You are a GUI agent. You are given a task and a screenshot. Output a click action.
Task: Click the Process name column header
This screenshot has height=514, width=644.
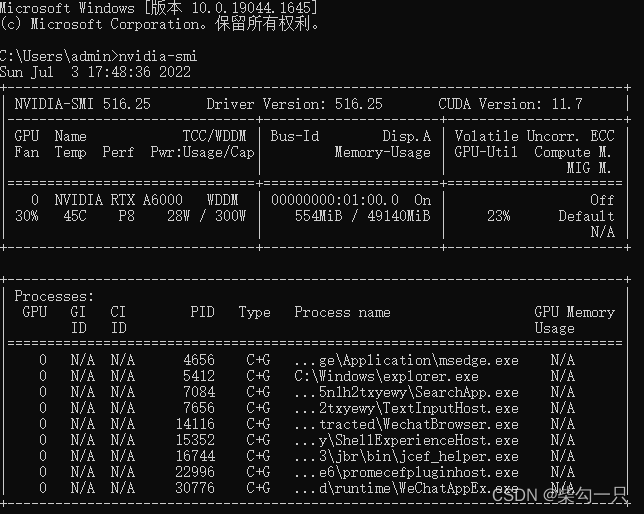tap(343, 312)
